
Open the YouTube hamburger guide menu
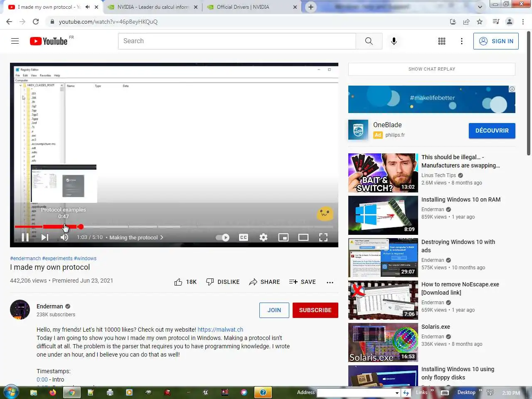coord(15,41)
